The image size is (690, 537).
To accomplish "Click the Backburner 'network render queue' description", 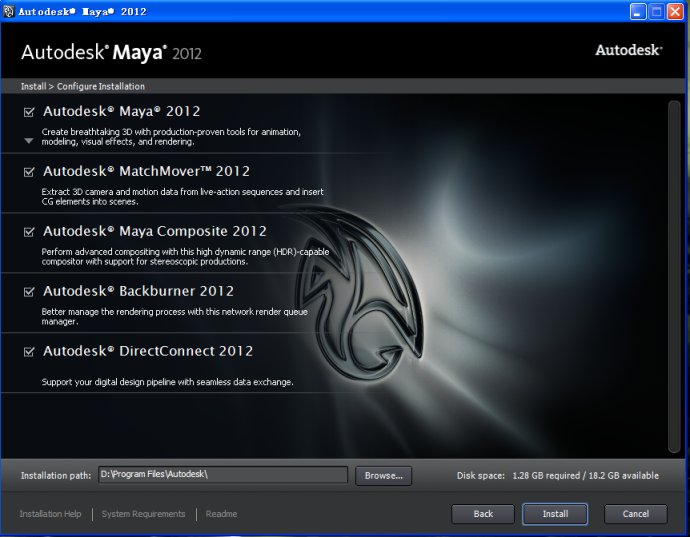I will (175, 316).
